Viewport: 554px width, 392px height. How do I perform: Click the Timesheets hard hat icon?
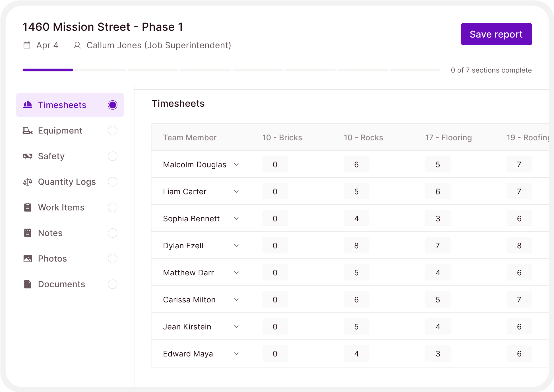pyautogui.click(x=28, y=105)
